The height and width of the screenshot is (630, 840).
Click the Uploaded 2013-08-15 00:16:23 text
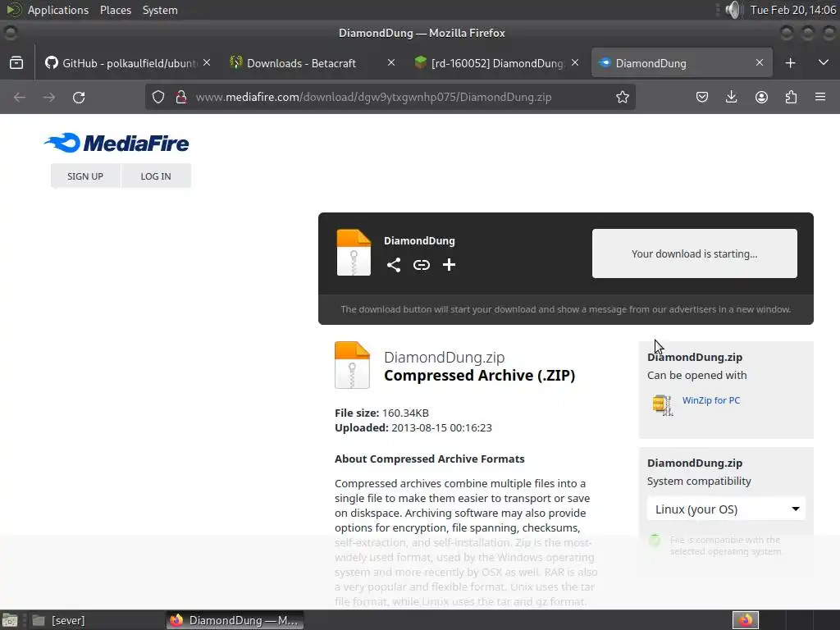coord(413,427)
